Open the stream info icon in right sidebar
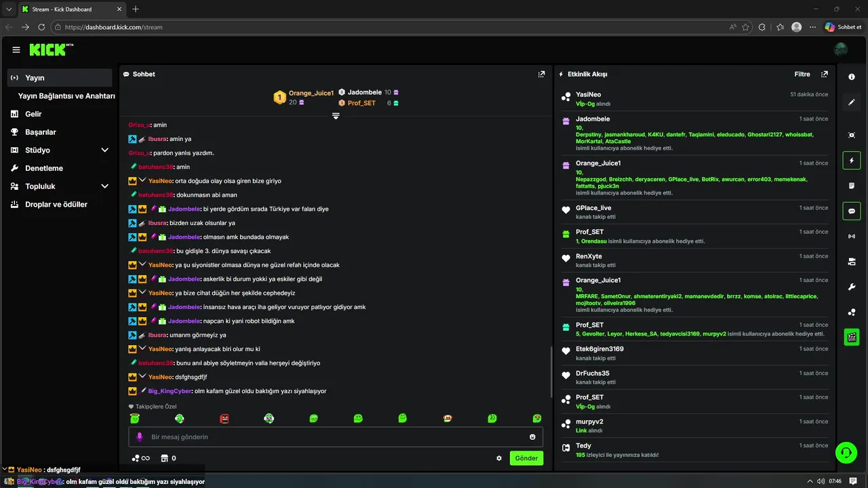 [x=852, y=77]
